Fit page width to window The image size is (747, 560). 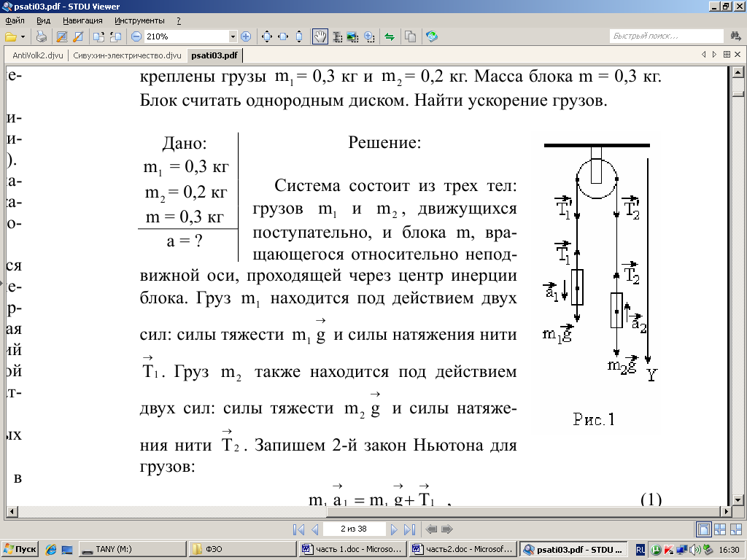pyautogui.click(x=283, y=36)
